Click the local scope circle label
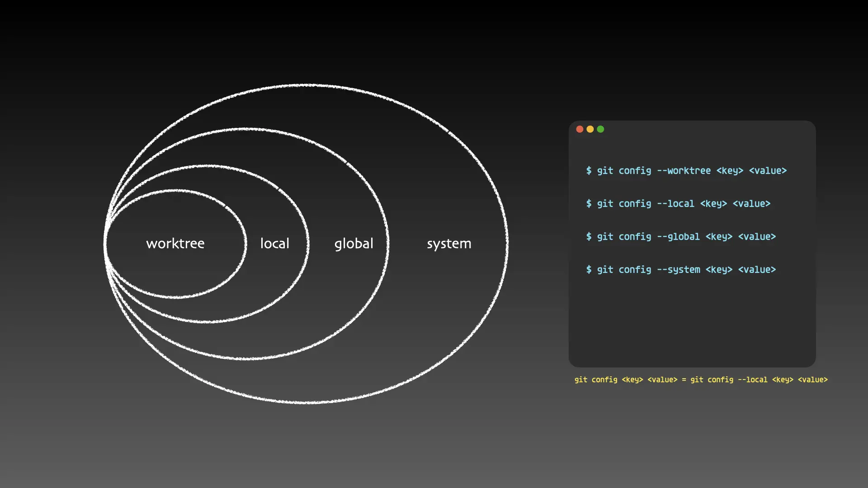 click(274, 243)
